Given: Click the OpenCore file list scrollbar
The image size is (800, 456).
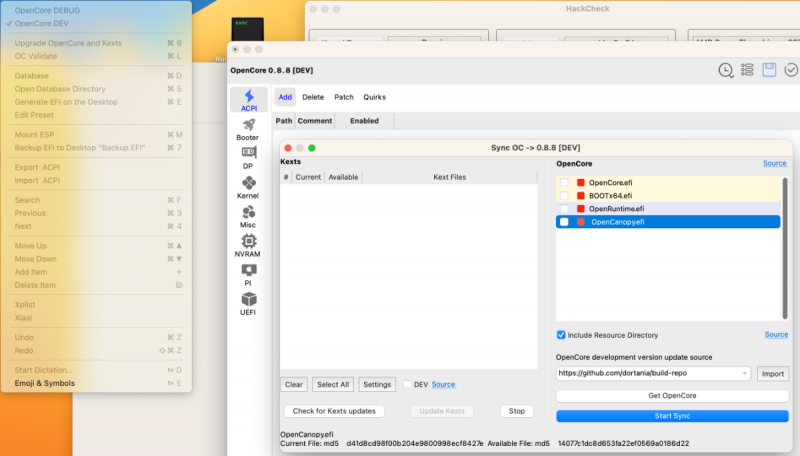Looking at the screenshot, I should [785, 248].
